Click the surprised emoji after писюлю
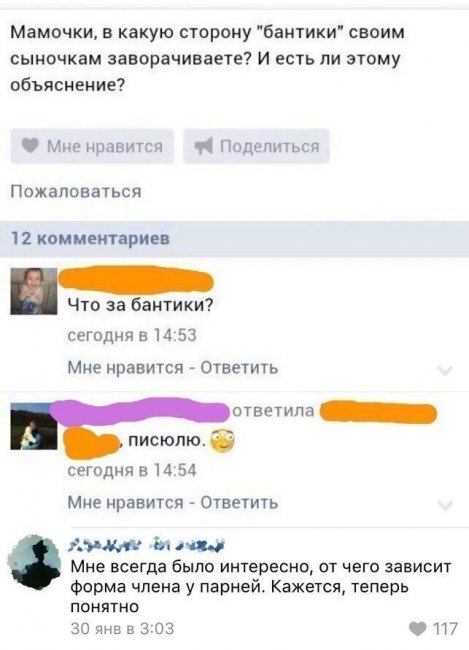469x650 pixels. [x=223, y=441]
